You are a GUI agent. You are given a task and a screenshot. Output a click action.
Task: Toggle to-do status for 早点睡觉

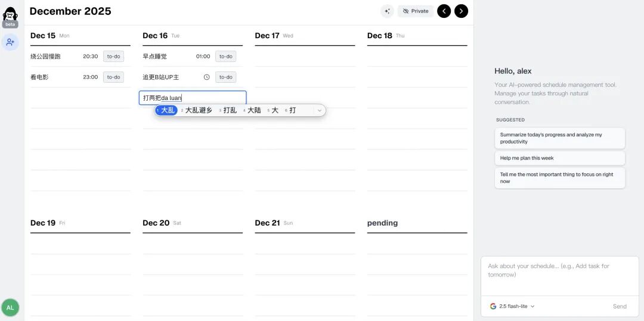pyautogui.click(x=225, y=57)
